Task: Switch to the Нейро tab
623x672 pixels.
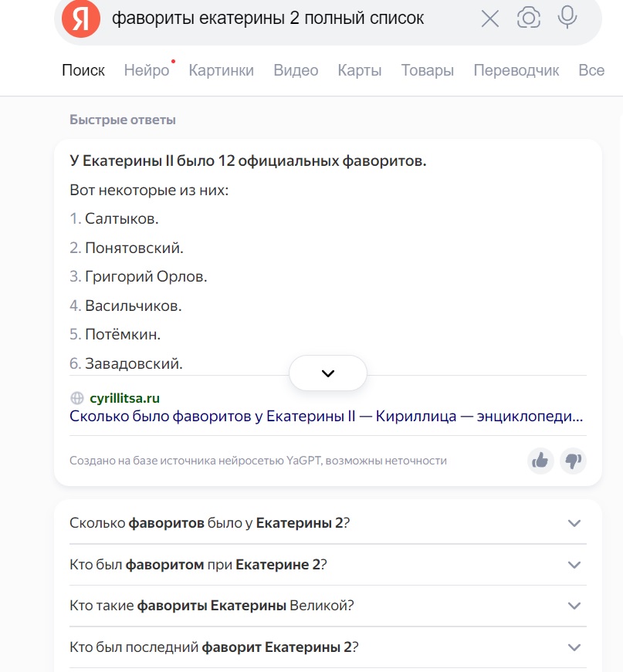Action: click(147, 70)
